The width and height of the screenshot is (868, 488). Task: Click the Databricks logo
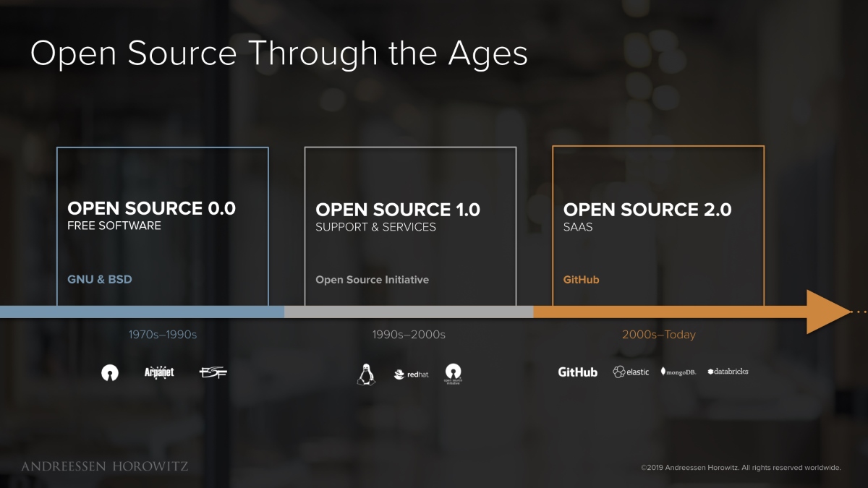click(728, 372)
